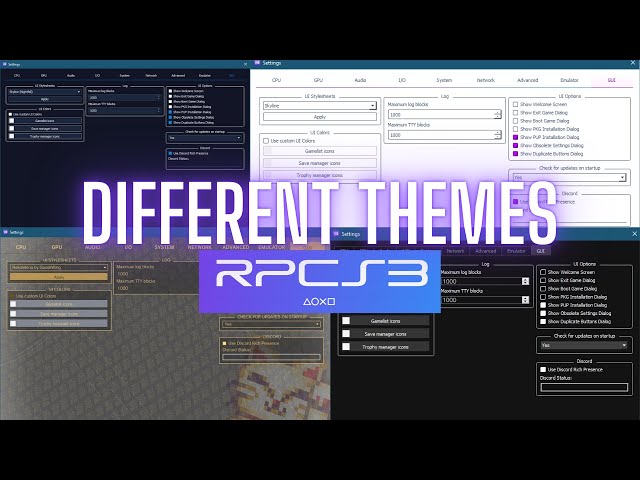
Task: Click the yellow Apply button in the Nekotekina window
Action: (x=59, y=277)
